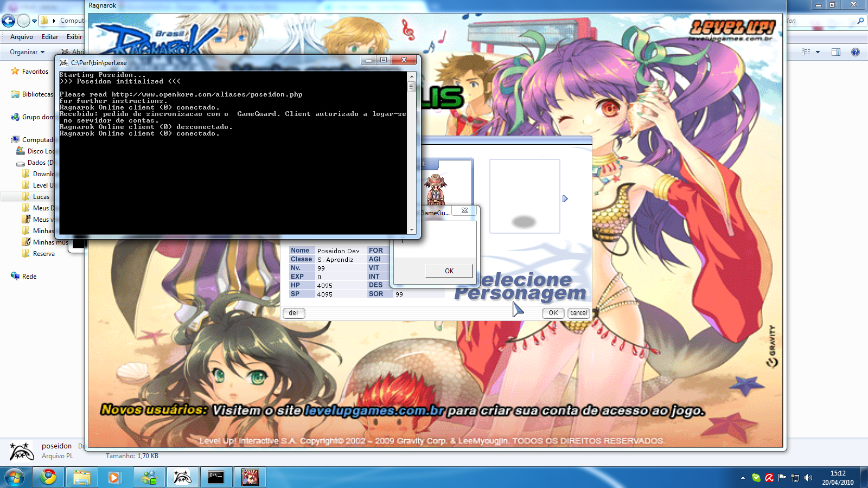The height and width of the screenshot is (488, 868).
Task: Change the Explorer view mode icon
Action: click(806, 52)
